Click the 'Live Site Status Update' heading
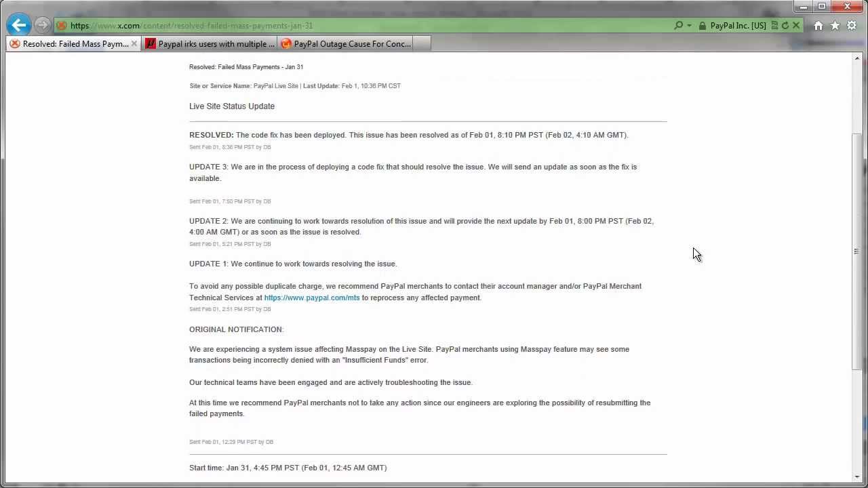Viewport: 868px width, 488px height. [x=232, y=106]
